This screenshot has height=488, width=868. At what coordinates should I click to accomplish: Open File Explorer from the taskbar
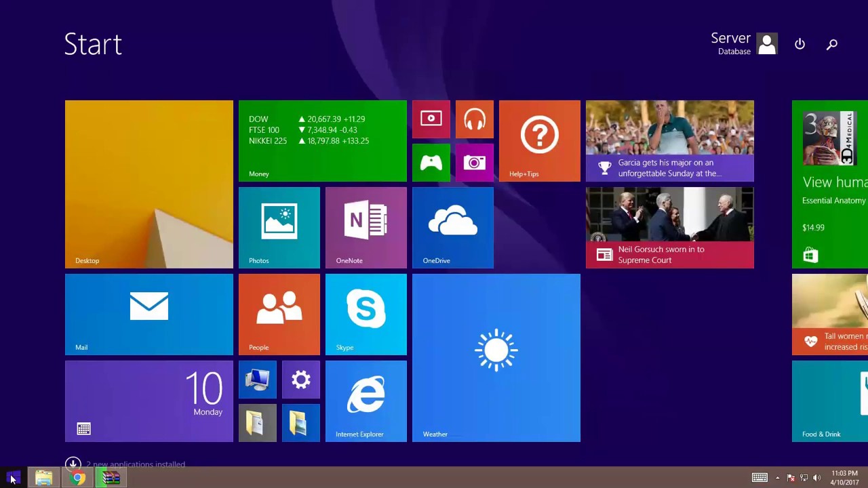(x=44, y=478)
